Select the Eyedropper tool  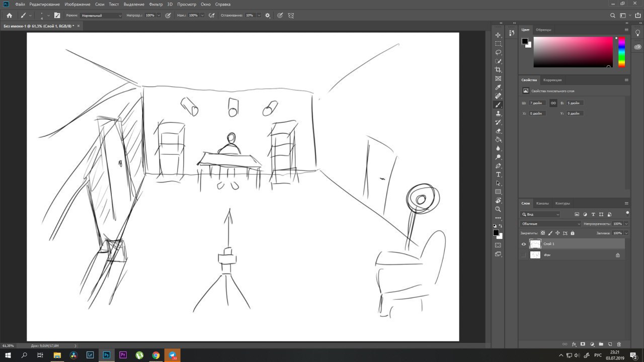coord(498,87)
